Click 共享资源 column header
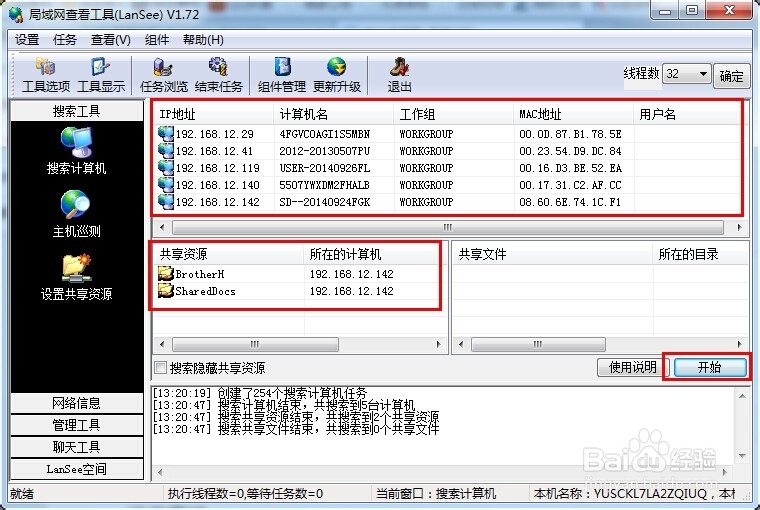The height and width of the screenshot is (510, 760). tap(229, 254)
